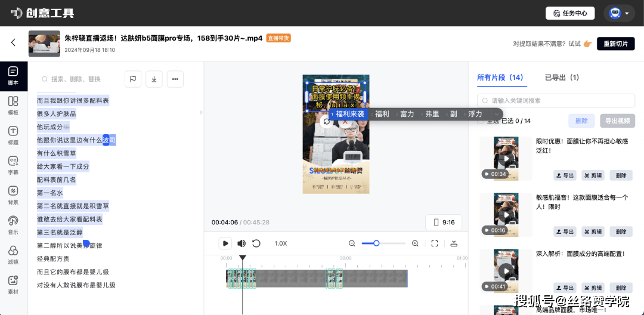This screenshot has height=315, width=644.
Task: Enter fullscreen preview
Action: [x=435, y=243]
